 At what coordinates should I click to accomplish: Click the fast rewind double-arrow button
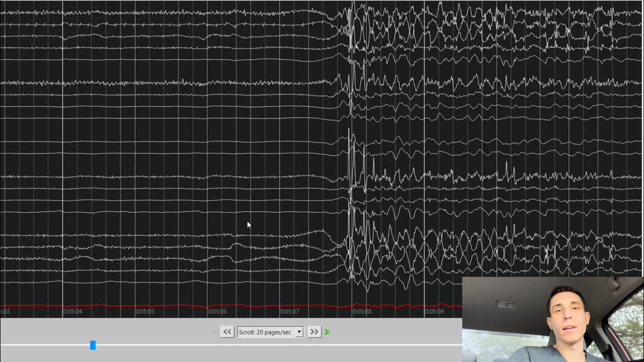[x=227, y=332]
